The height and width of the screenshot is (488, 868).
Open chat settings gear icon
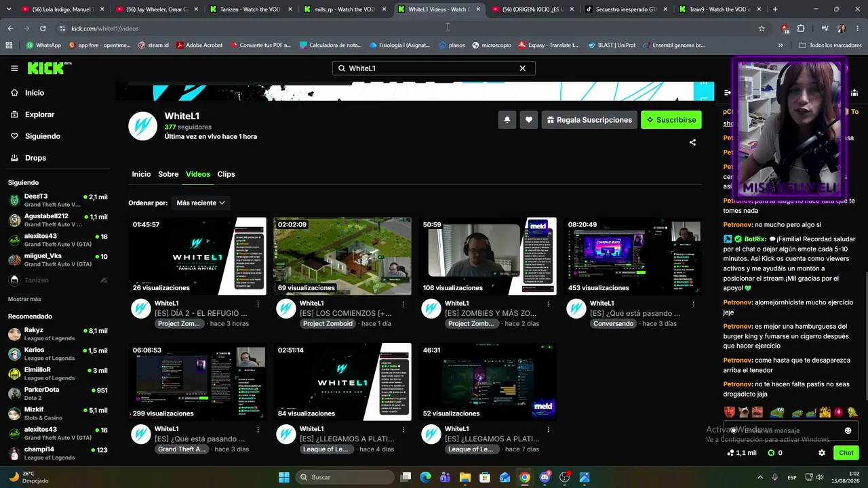tap(822, 453)
